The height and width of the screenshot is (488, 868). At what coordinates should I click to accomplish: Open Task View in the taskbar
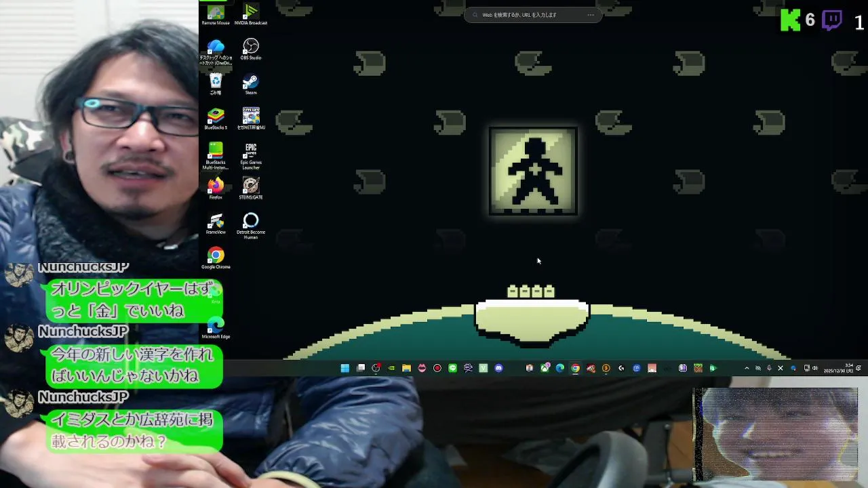point(361,368)
